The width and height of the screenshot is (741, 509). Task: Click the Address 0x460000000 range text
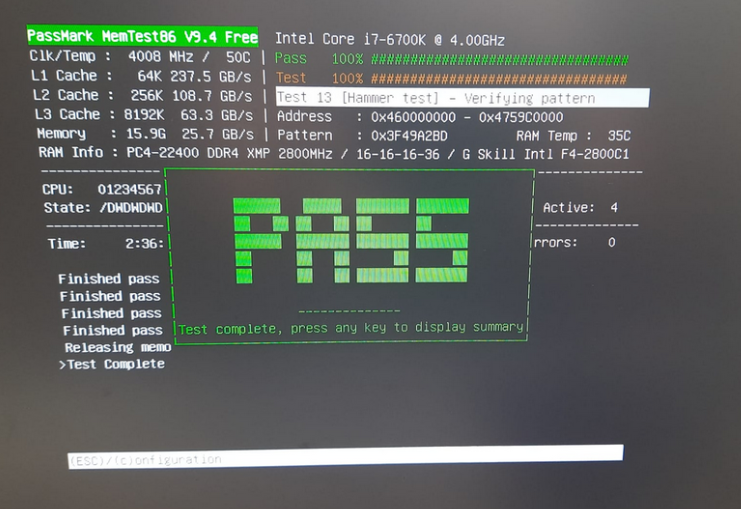(420, 117)
